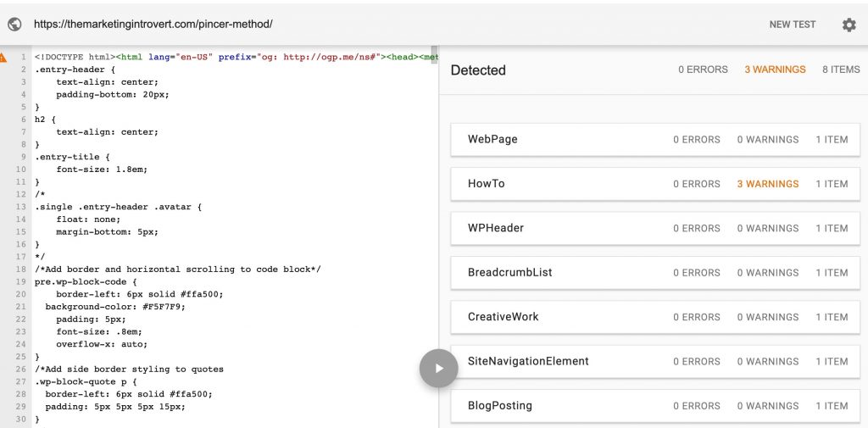Click the globe icon beside the URL
The width and height of the screenshot is (868, 428).
point(14,25)
